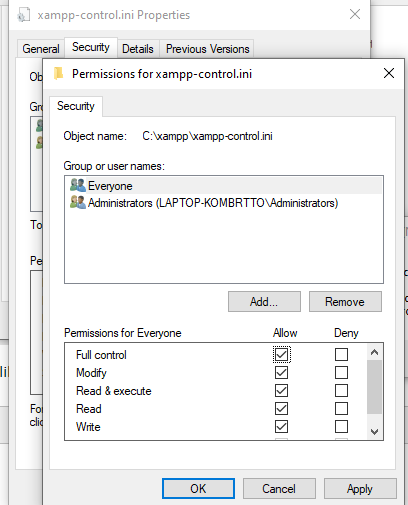
Task: Click the permissions list scroll-up arrow
Action: pos(374,352)
